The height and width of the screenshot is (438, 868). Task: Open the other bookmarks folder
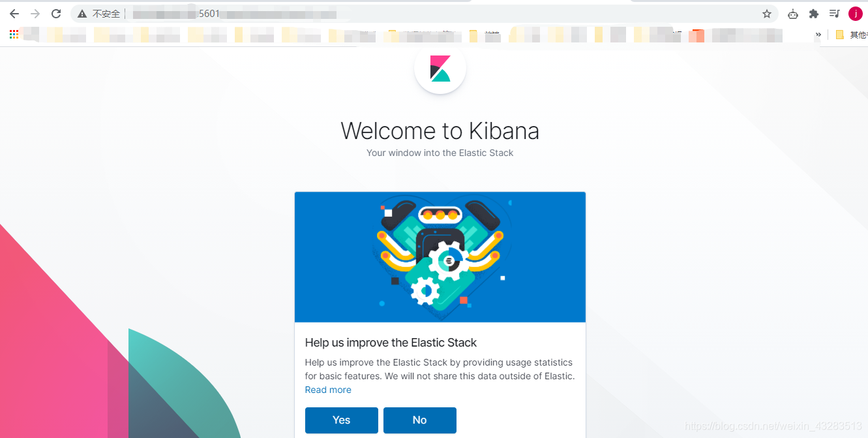pyautogui.click(x=851, y=35)
